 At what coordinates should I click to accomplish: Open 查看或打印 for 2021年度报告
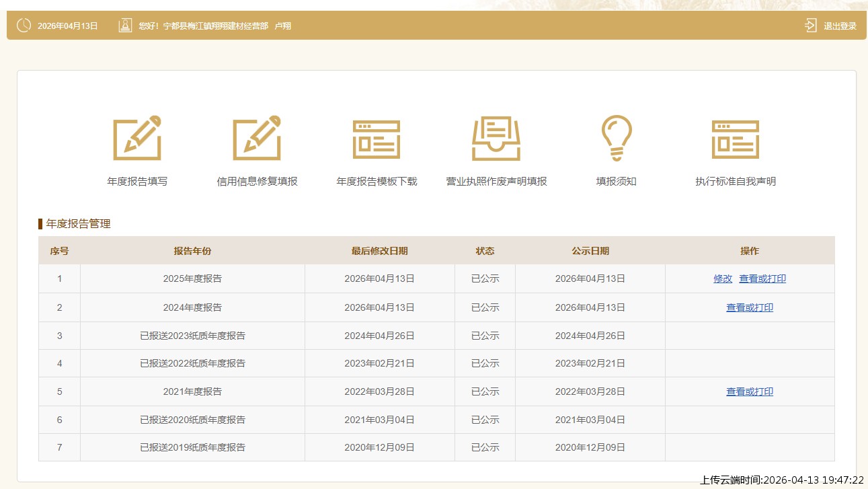click(x=750, y=391)
